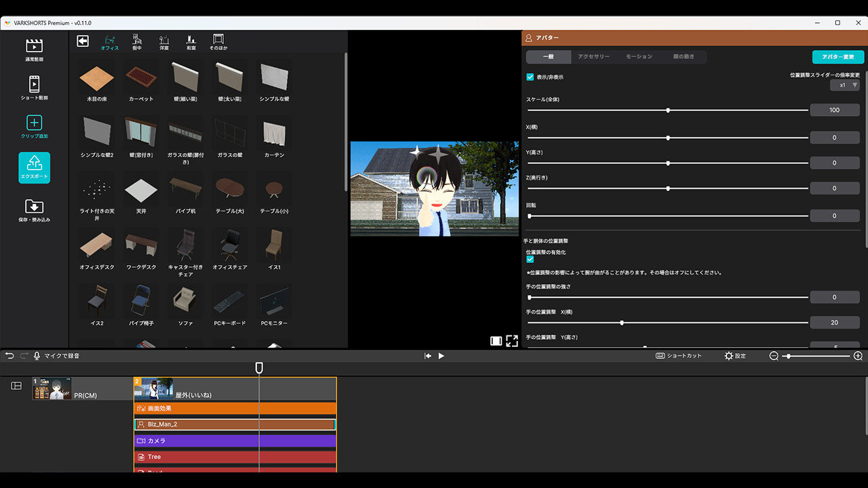Enter fullscreen preview with the expand icon
This screenshot has width=868, height=488.
(512, 341)
